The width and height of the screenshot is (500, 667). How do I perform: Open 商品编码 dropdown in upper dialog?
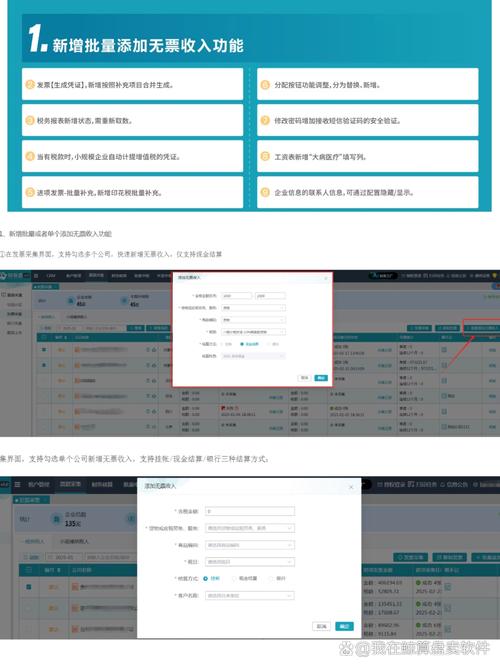(254, 319)
